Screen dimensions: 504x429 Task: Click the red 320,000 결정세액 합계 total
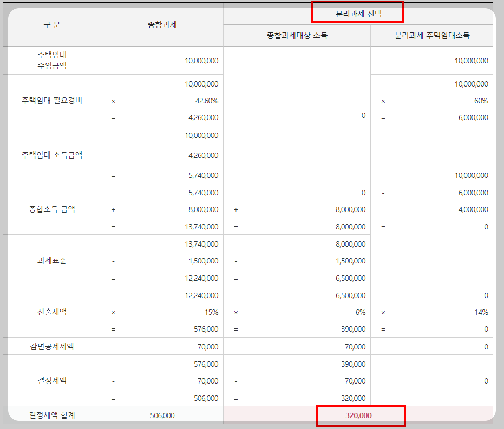(x=358, y=415)
